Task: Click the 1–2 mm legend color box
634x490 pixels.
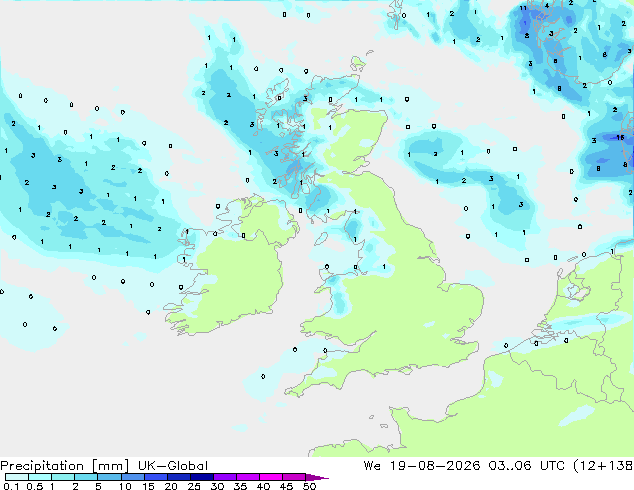Action: [63, 477]
